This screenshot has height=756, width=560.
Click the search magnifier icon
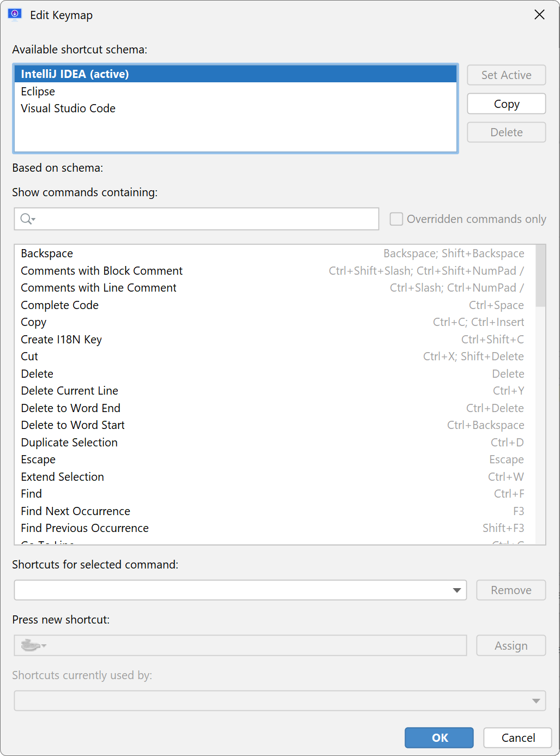click(27, 219)
